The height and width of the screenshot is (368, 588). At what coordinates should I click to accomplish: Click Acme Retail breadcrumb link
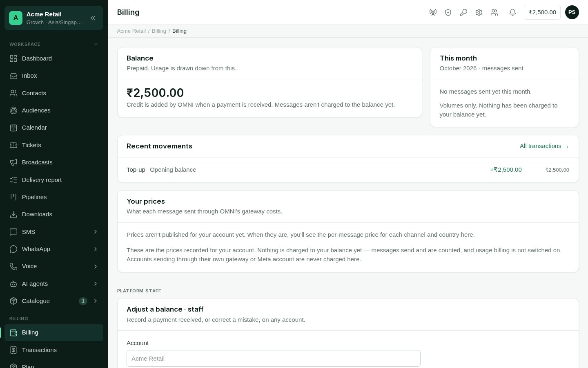click(x=131, y=31)
